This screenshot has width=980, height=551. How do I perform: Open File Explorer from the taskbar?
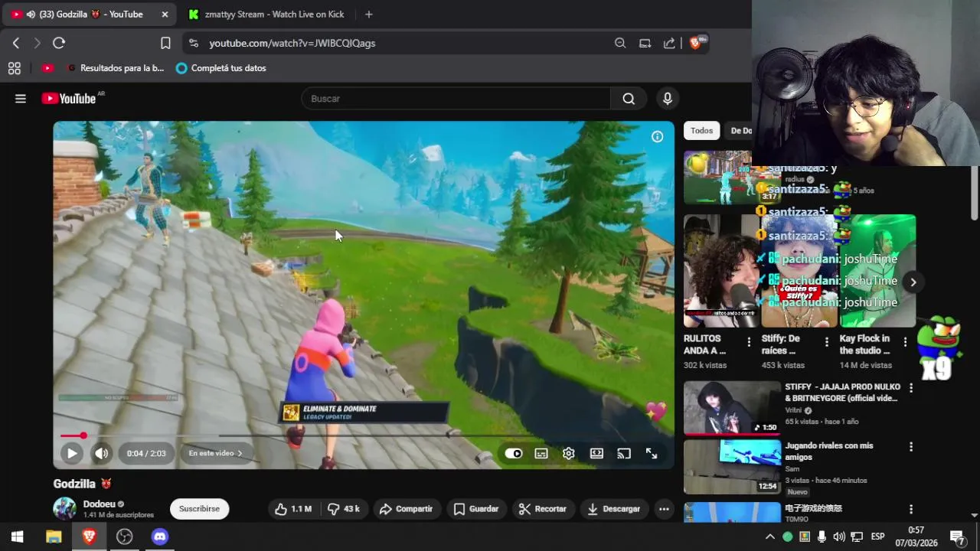click(54, 536)
